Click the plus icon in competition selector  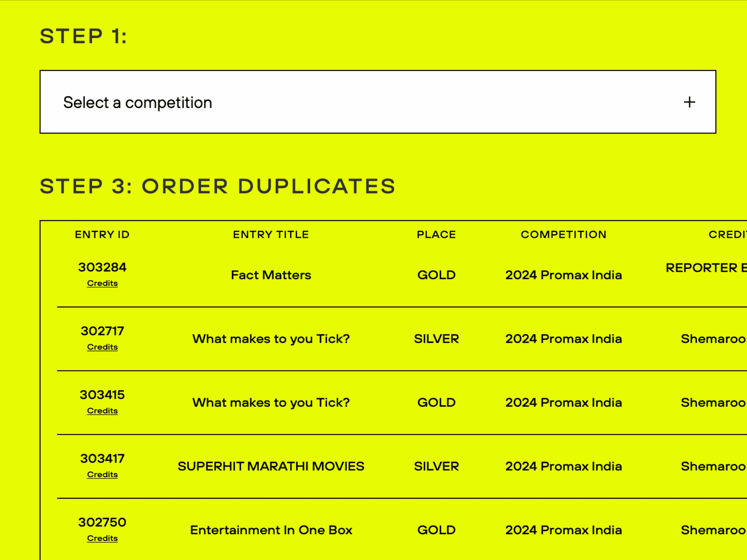pos(689,102)
